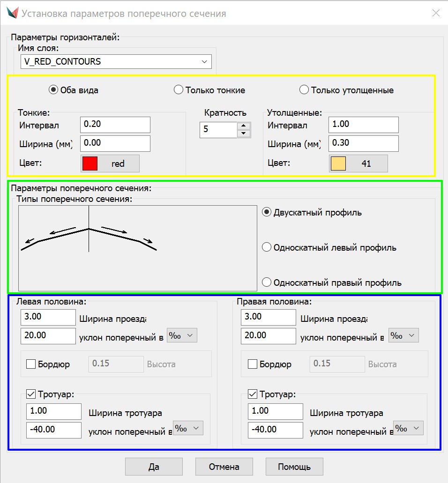Open right half sidewalk slope units dropdown

pos(409,428)
